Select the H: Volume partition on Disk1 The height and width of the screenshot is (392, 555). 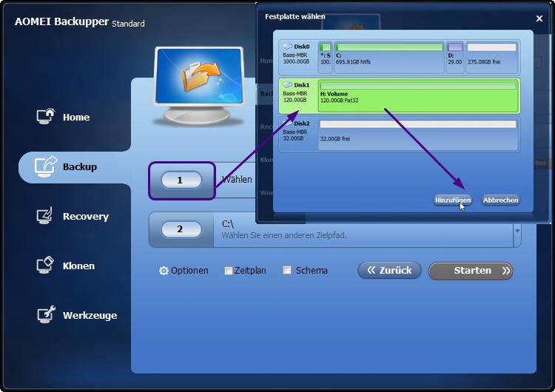418,96
